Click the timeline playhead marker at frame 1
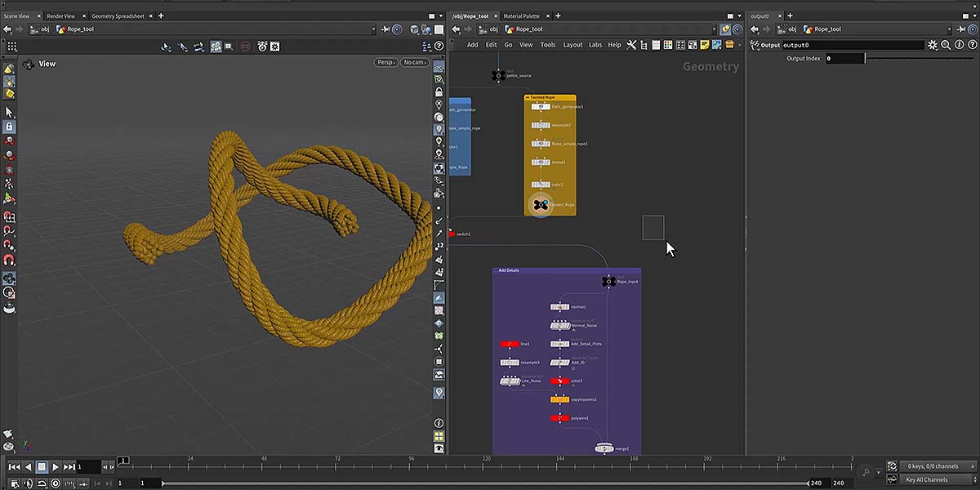 coord(122,461)
